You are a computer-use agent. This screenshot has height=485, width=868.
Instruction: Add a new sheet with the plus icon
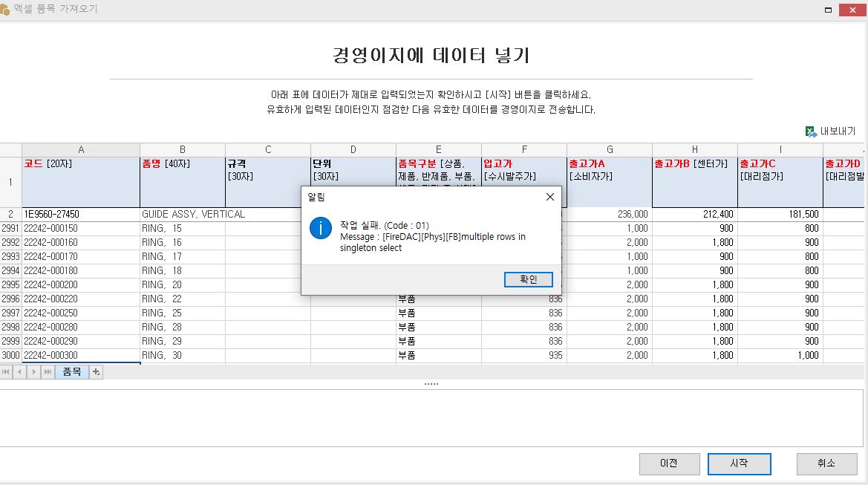[96, 372]
